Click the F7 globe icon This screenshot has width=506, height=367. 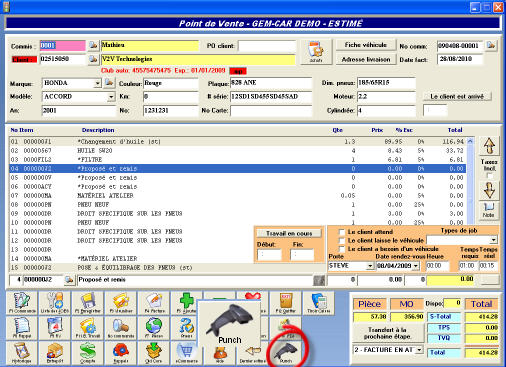point(154,328)
